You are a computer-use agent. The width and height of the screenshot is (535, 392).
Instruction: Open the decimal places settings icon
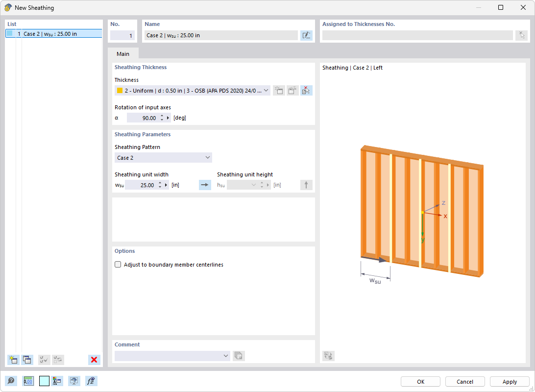28,381
